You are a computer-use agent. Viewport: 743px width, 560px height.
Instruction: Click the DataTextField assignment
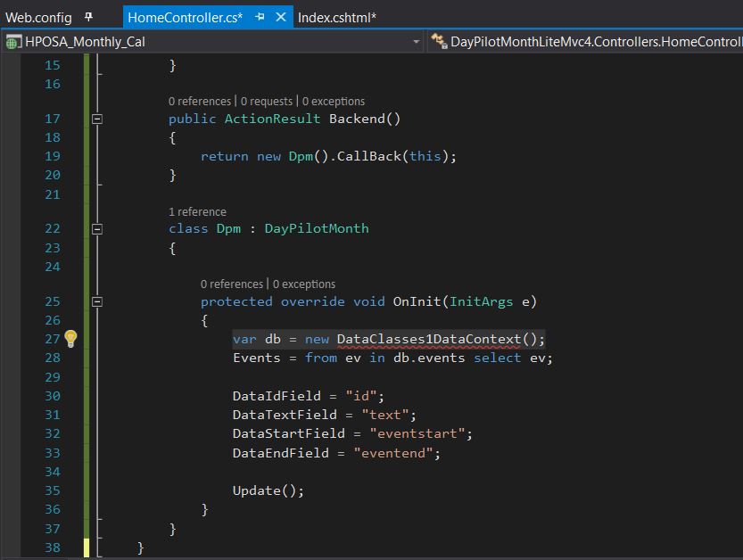click(x=324, y=415)
